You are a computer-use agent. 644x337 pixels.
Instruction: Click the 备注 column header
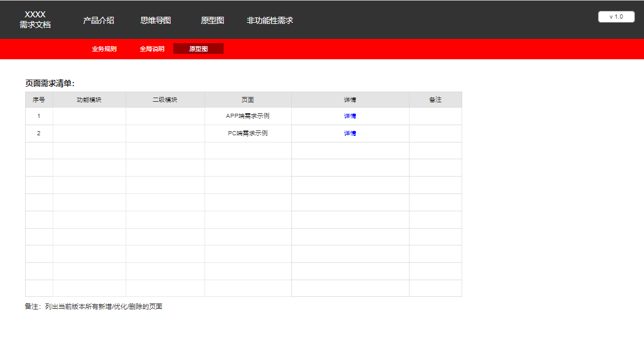435,100
